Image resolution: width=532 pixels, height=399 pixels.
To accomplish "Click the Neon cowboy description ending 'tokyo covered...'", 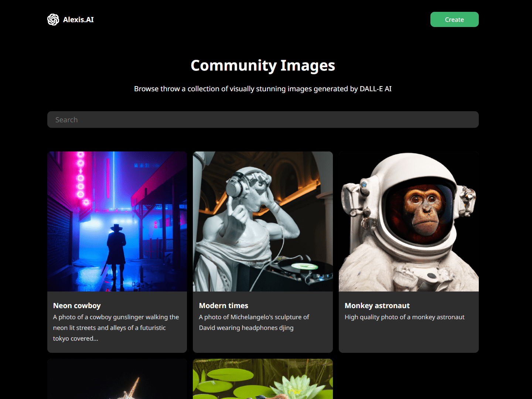I will click(116, 328).
